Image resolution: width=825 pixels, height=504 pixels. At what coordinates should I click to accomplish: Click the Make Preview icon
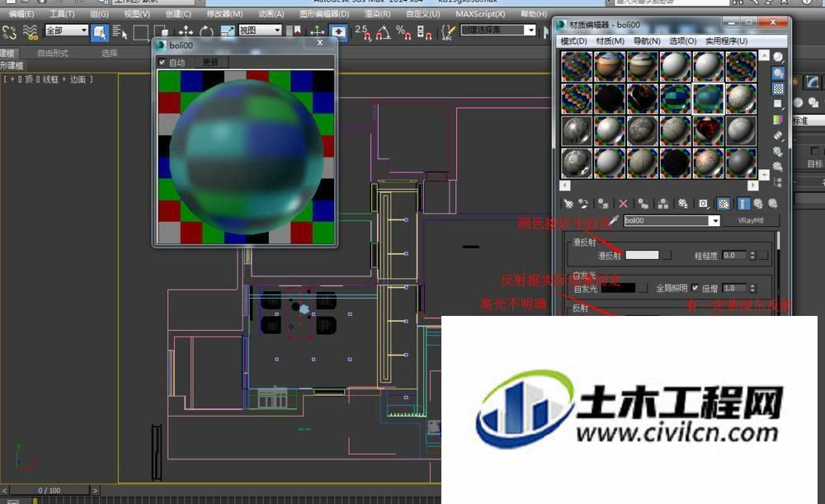[x=778, y=136]
